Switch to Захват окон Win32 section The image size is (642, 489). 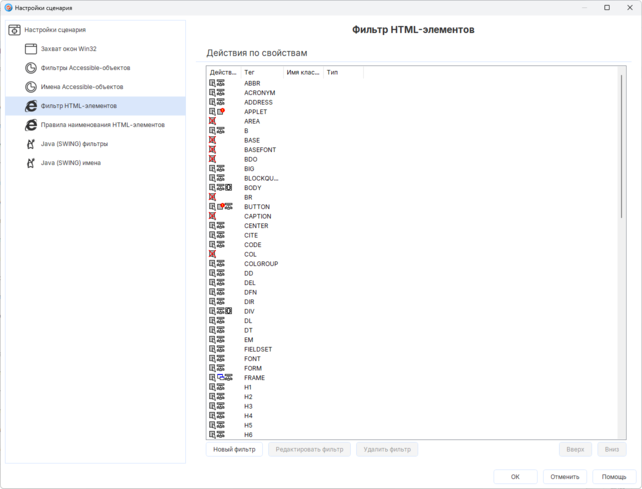point(69,49)
